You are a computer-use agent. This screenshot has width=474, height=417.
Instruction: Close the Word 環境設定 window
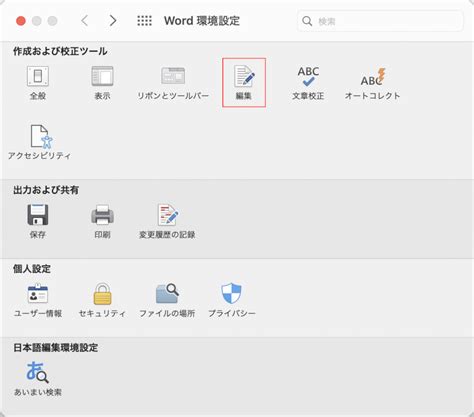[x=21, y=21]
